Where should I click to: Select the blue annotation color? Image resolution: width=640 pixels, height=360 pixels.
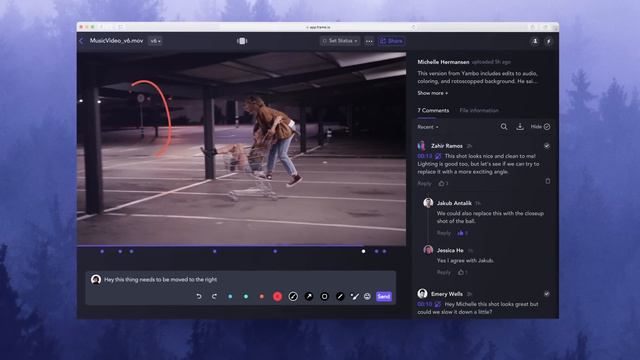coord(230,297)
